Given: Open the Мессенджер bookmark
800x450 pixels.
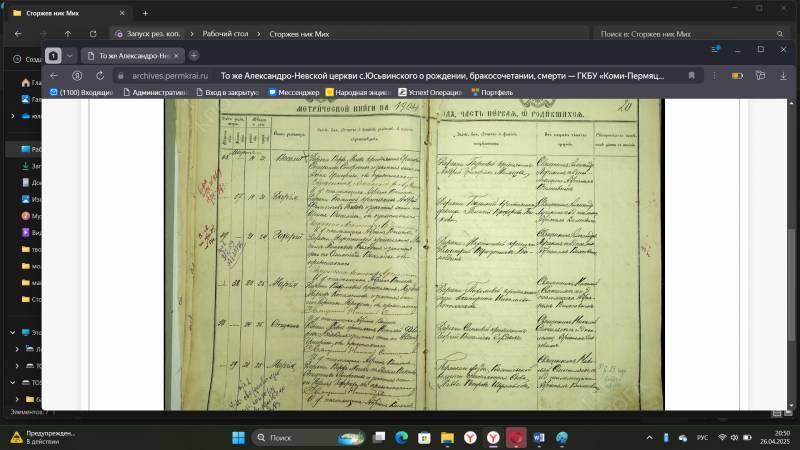Looking at the screenshot, I should pyautogui.click(x=293, y=92).
